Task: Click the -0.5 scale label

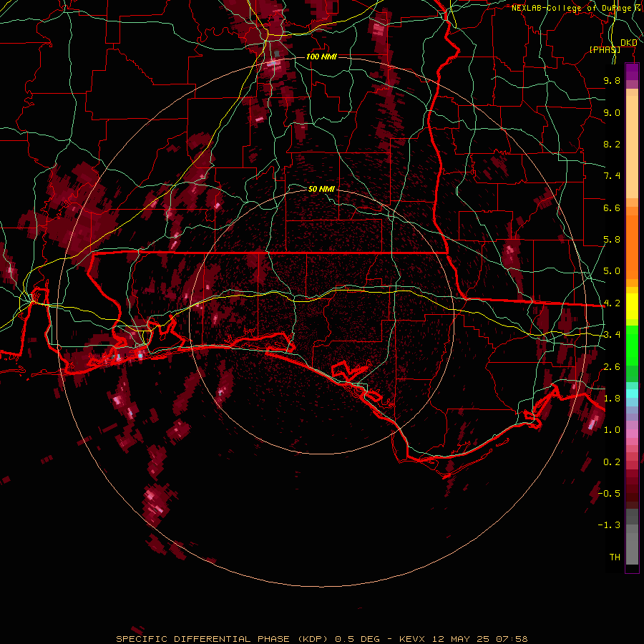Action: 609,494
